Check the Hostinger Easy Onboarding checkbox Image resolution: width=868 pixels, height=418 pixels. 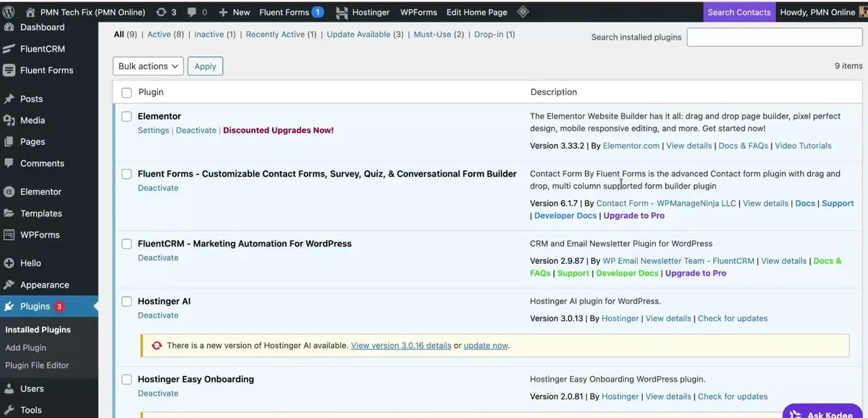[127, 380]
